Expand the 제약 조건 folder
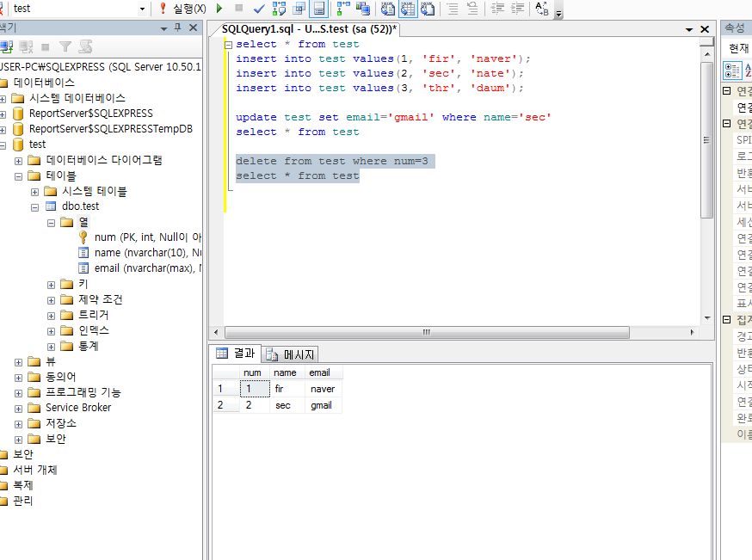This screenshot has height=560, width=752. pos(51,300)
